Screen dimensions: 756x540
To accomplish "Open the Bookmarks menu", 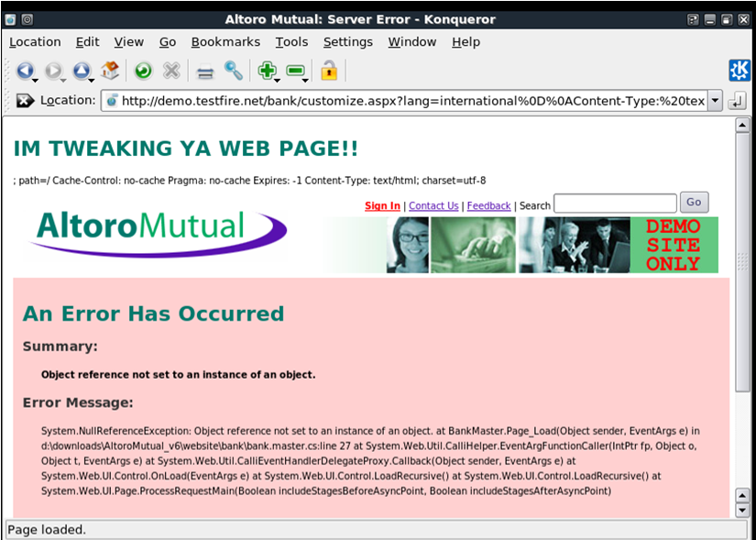I will (x=225, y=42).
